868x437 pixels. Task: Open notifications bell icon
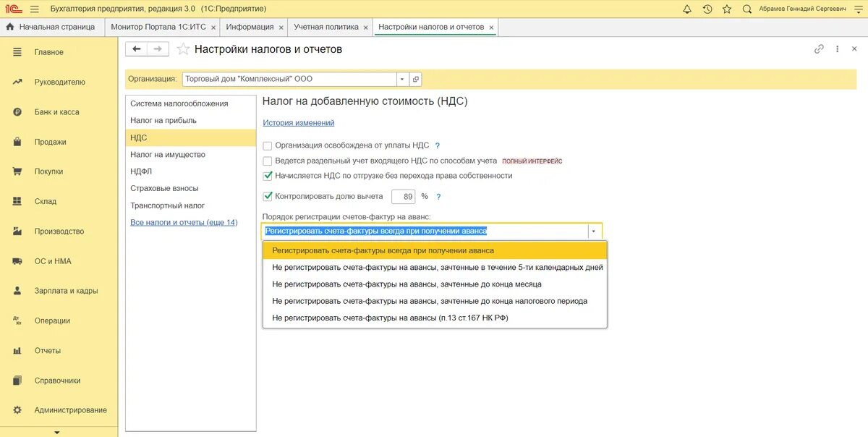point(687,9)
